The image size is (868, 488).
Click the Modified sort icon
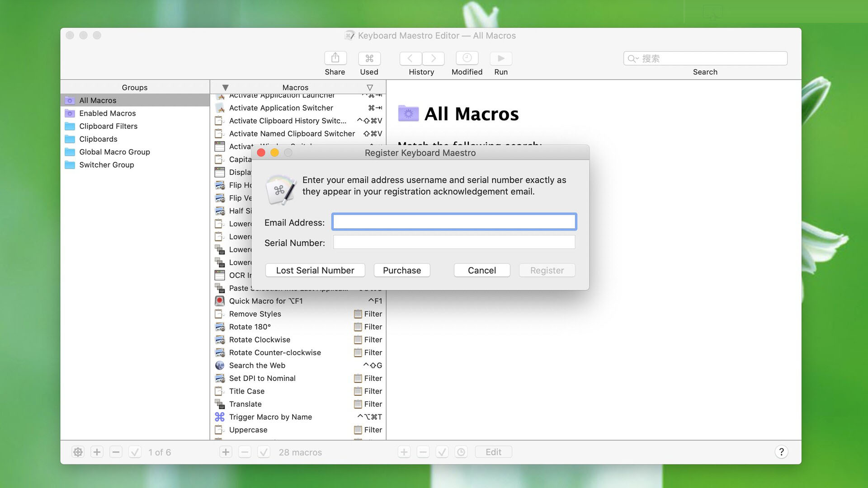466,58
